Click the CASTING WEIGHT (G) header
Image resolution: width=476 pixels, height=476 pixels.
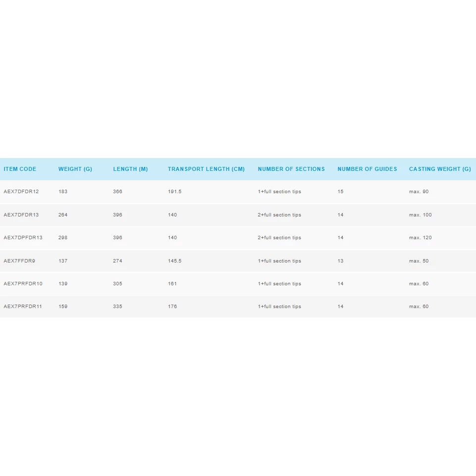pos(440,169)
